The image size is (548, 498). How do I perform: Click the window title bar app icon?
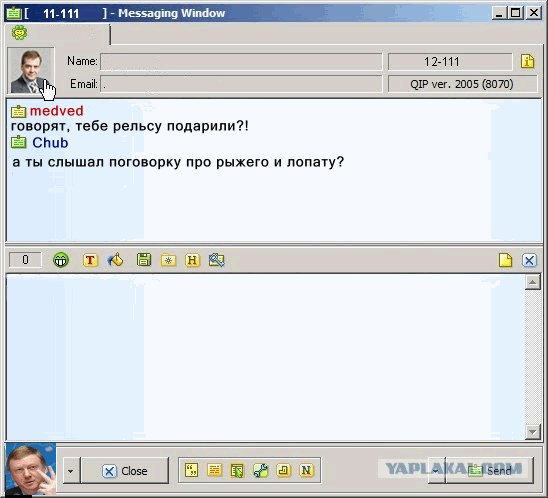(x=14, y=13)
